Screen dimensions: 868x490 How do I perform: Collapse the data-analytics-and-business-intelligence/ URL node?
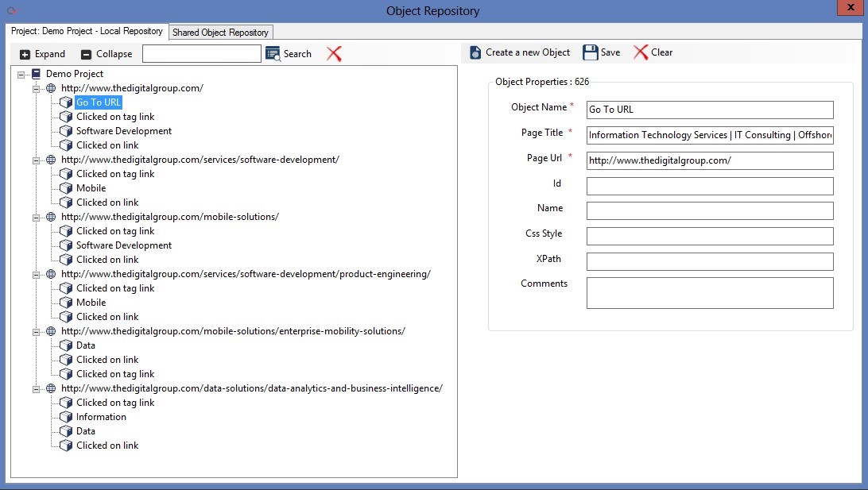pyautogui.click(x=36, y=389)
